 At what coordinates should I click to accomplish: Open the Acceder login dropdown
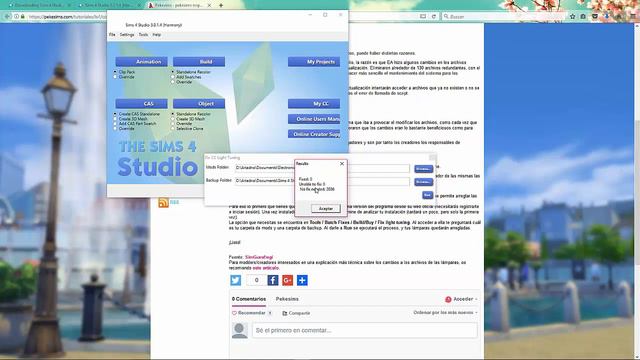461,299
